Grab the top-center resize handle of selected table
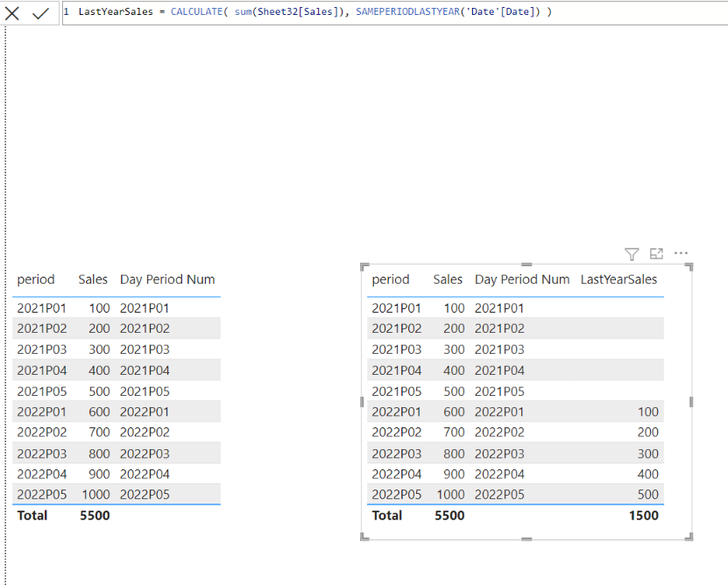728x585 pixels. coord(527,264)
